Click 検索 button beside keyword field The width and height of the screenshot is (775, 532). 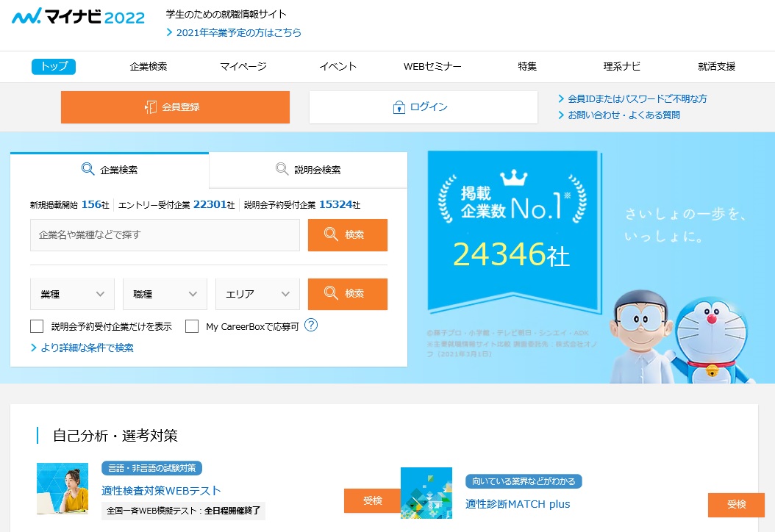[x=348, y=234]
